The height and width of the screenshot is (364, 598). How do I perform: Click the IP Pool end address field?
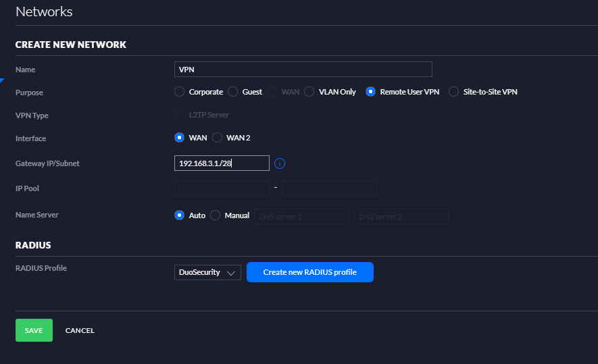pos(329,188)
